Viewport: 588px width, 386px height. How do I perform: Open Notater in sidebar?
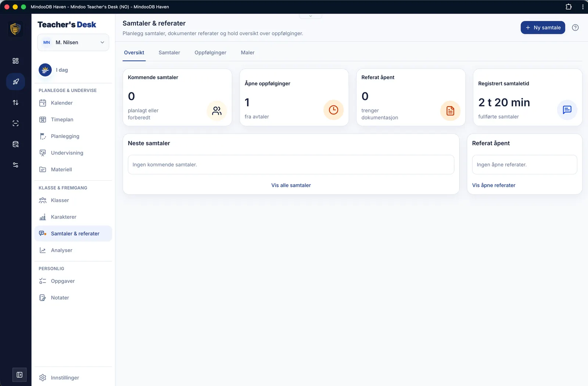click(73, 298)
